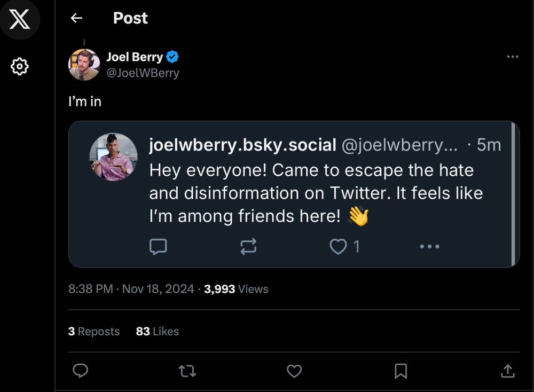This screenshot has height=392, width=534.
Task: View the 3 Reposts count
Action: [x=94, y=331]
